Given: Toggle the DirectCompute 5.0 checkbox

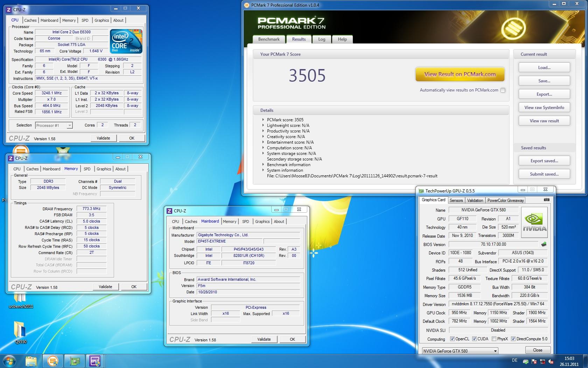Looking at the screenshot, I should [513, 339].
